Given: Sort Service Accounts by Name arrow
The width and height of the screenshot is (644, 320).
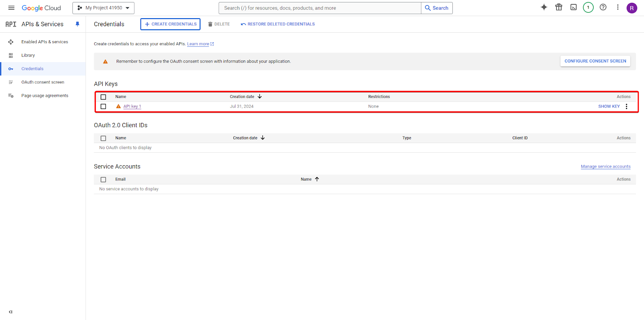Looking at the screenshot, I should click(317, 179).
